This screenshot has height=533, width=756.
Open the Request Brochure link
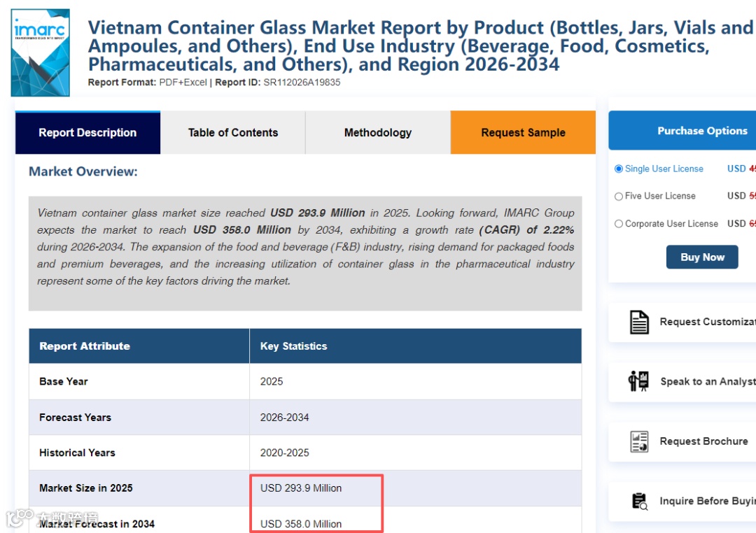[x=703, y=441]
